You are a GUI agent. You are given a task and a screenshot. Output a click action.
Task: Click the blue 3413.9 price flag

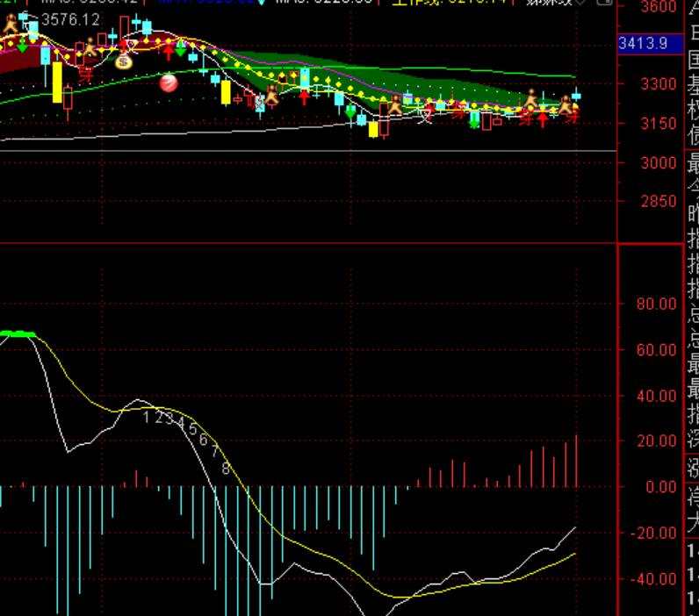(x=651, y=44)
